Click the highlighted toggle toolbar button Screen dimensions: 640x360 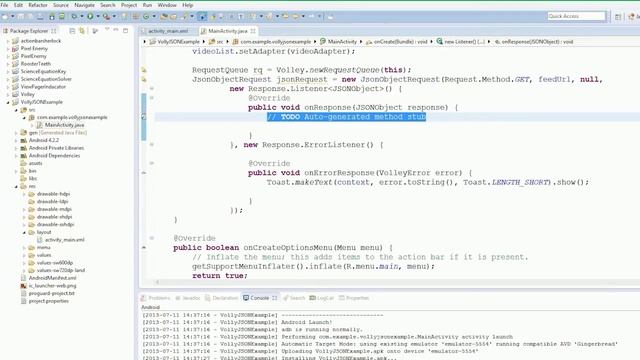(x=202, y=16)
